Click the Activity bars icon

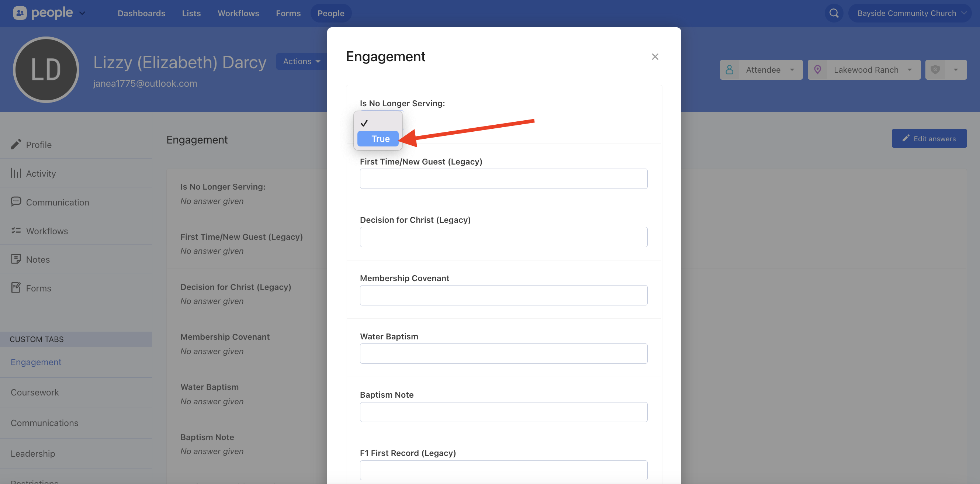16,173
